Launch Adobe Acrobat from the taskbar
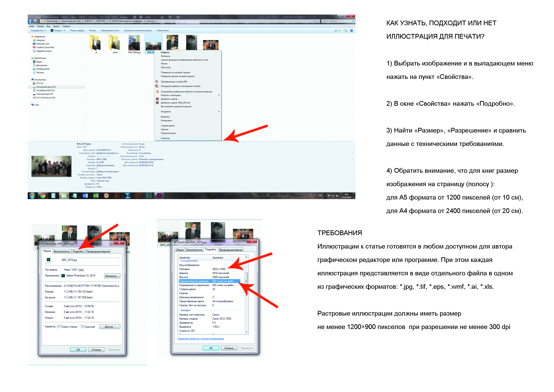Image resolution: width=554 pixels, height=392 pixels. [x=117, y=196]
